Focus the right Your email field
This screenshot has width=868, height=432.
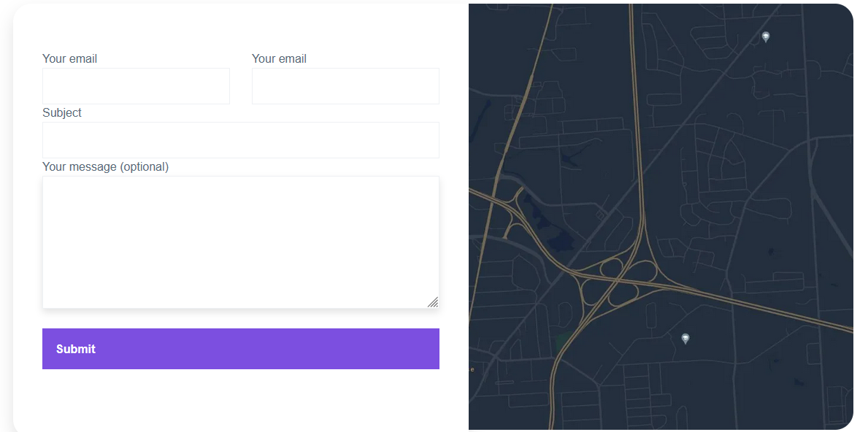tap(345, 86)
